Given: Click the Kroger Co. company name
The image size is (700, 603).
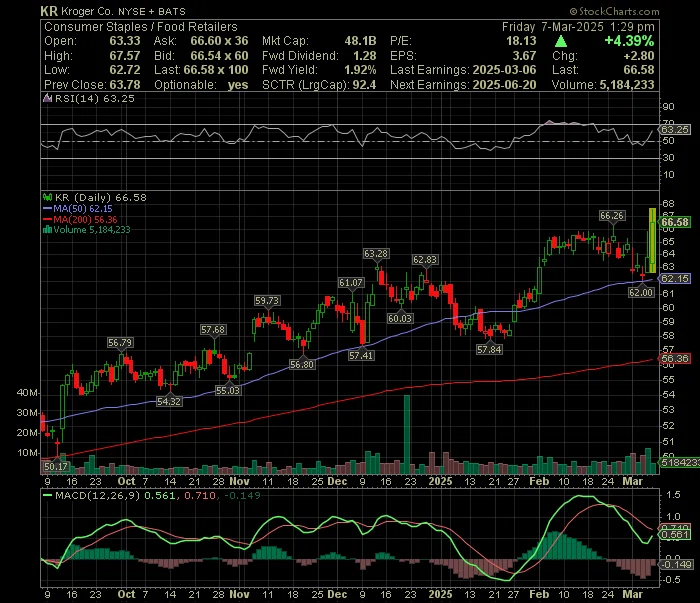Looking at the screenshot, I should (87, 11).
